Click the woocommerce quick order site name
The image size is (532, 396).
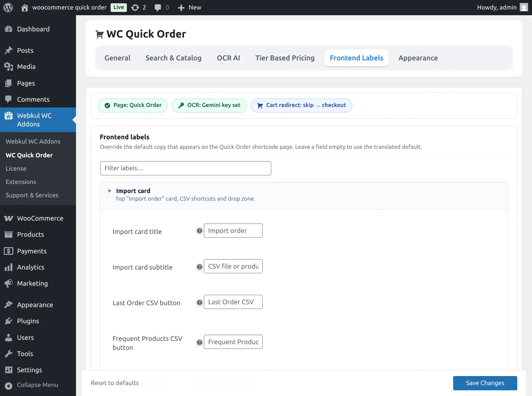tap(69, 7)
